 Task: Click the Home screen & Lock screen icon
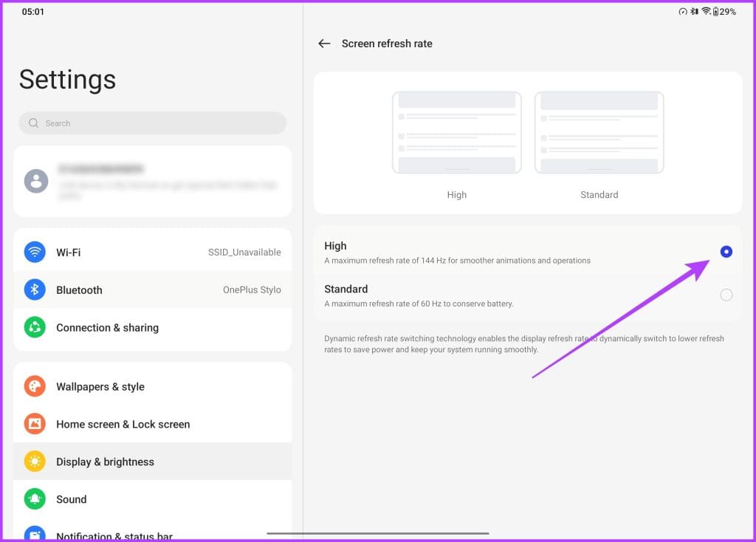pyautogui.click(x=35, y=424)
